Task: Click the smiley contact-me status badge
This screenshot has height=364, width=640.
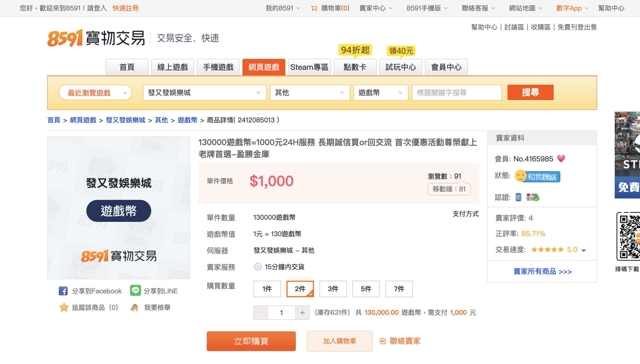Action: 537,177
